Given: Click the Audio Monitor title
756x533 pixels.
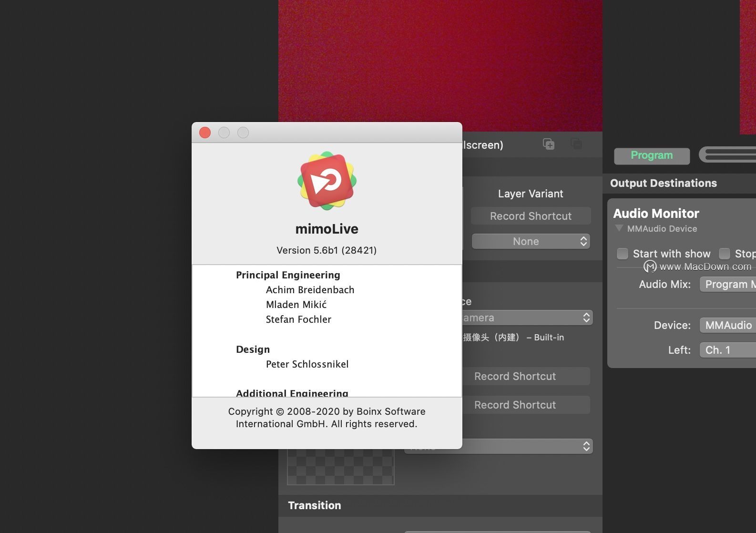Looking at the screenshot, I should 656,213.
